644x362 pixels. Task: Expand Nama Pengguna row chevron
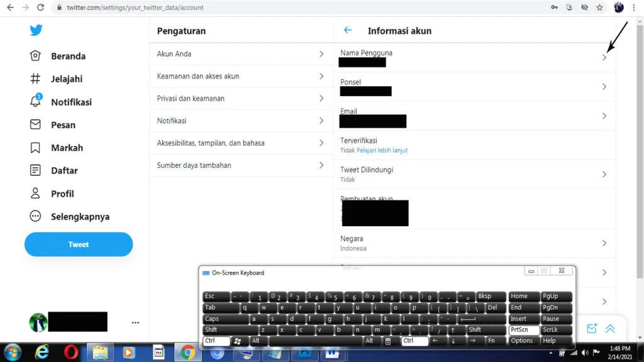tap(604, 57)
